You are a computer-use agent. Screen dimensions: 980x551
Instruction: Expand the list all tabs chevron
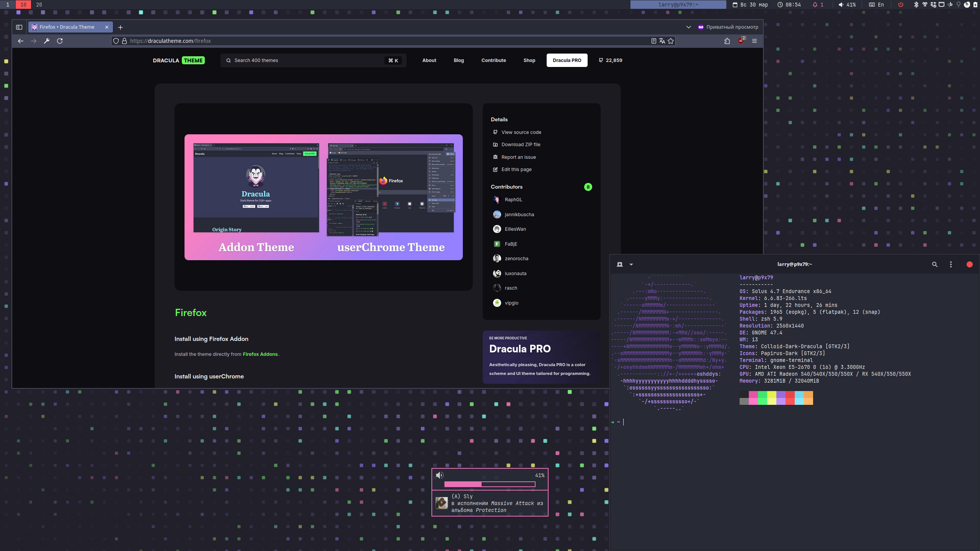pos(688,27)
